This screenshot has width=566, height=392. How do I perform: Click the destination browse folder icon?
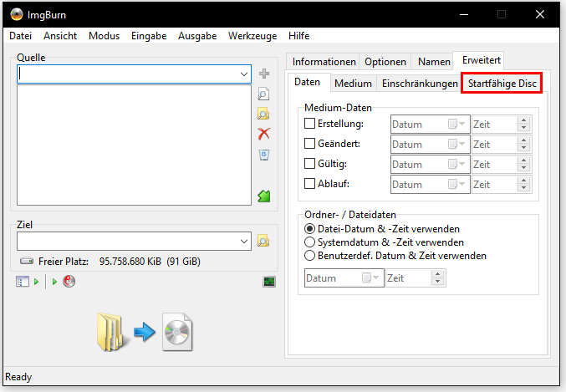[263, 241]
